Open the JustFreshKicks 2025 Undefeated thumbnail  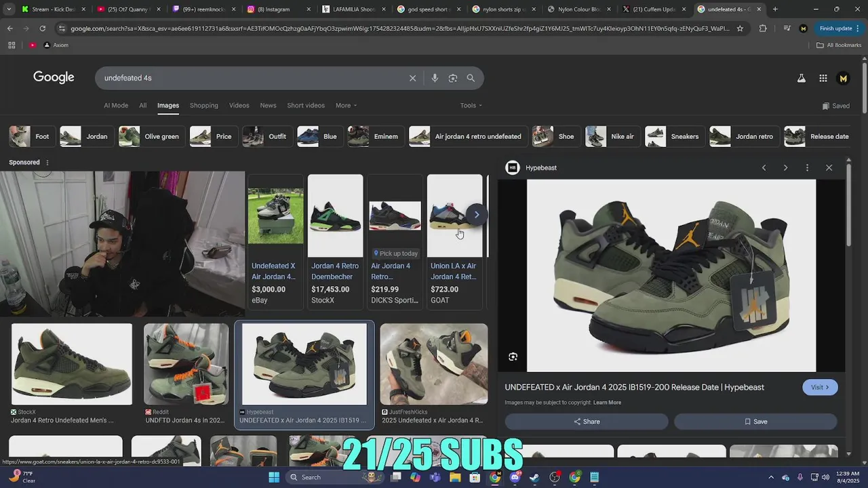[434, 364]
